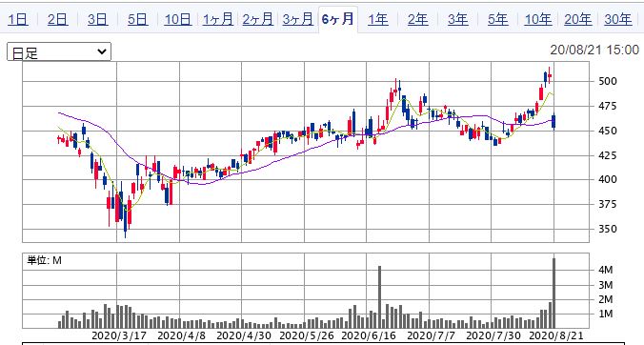Click the tallest volume bar at 2020/8/21
Image resolution: width=644 pixels, height=345 pixels.
click(554, 293)
